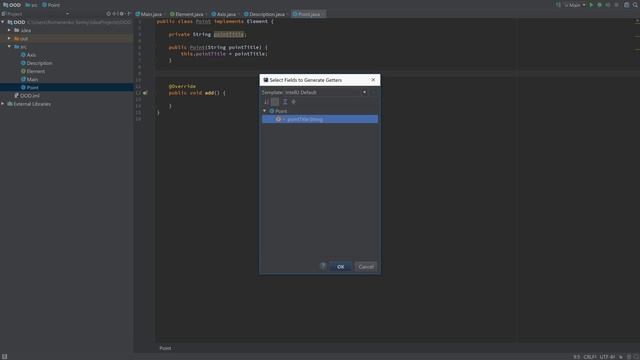Image resolution: width=640 pixels, height=360 pixels.
Task: Click OOD breadcrumb in navigation bar
Action: point(12,5)
